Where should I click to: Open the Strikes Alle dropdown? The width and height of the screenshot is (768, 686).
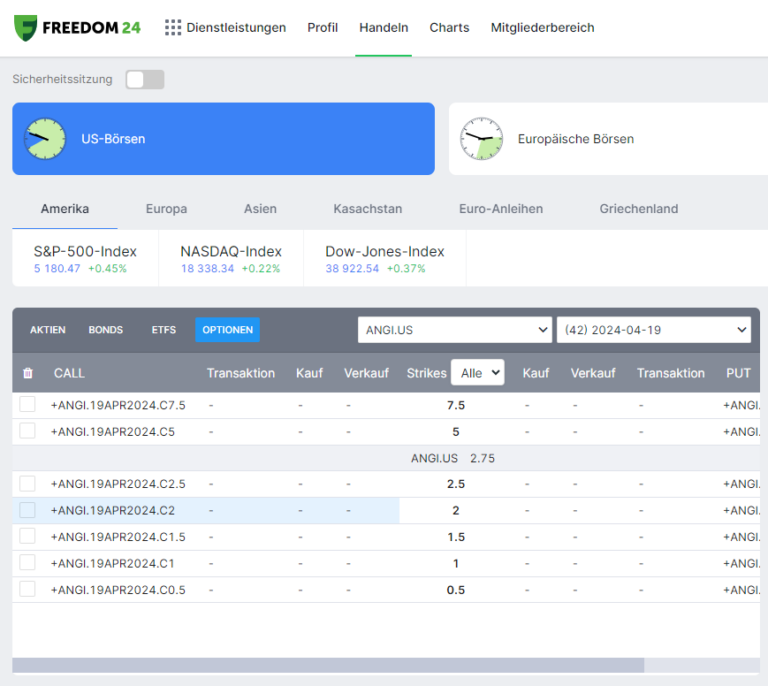(x=478, y=373)
